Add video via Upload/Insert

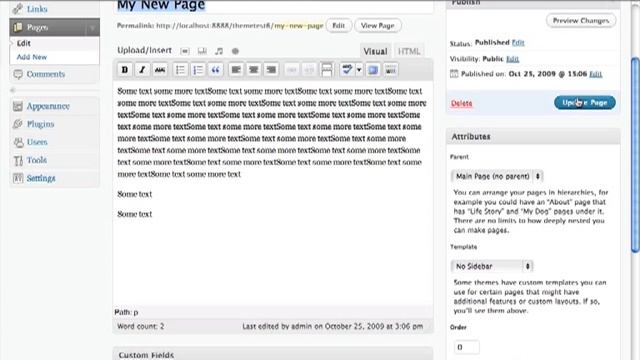(202, 51)
